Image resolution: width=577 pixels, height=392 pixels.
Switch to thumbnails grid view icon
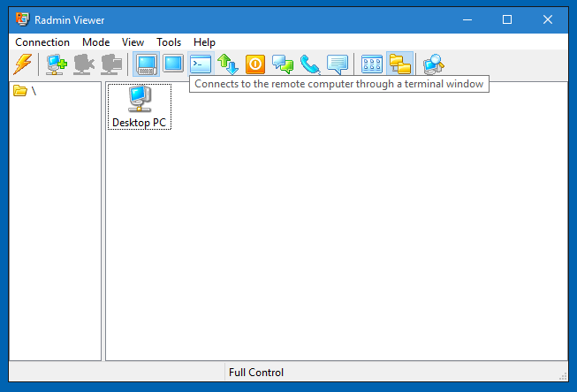point(372,64)
